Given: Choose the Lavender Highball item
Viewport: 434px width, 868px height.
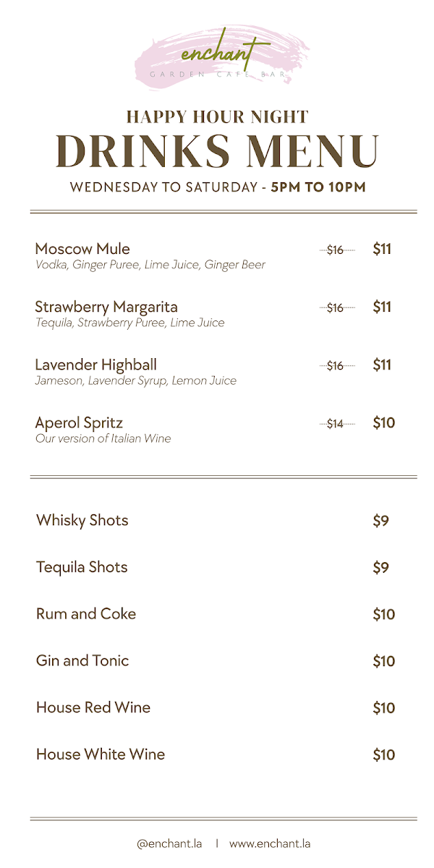Looking at the screenshot, I should click(95, 365).
